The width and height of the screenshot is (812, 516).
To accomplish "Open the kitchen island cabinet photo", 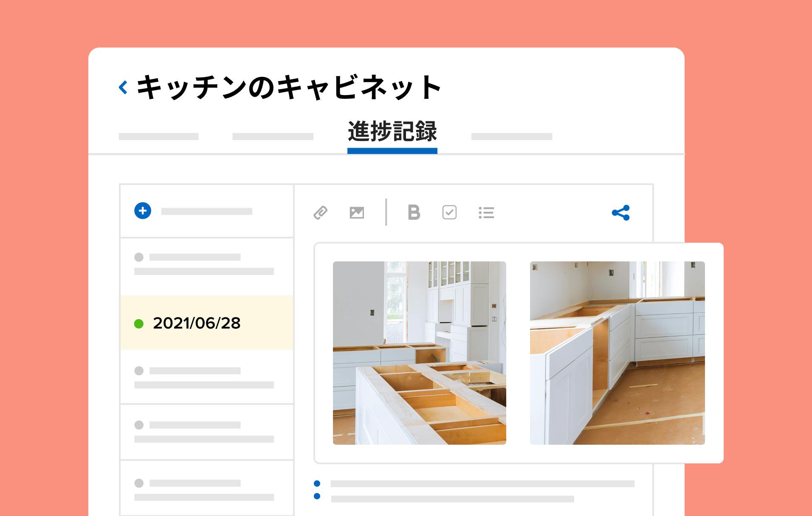I will tap(420, 353).
